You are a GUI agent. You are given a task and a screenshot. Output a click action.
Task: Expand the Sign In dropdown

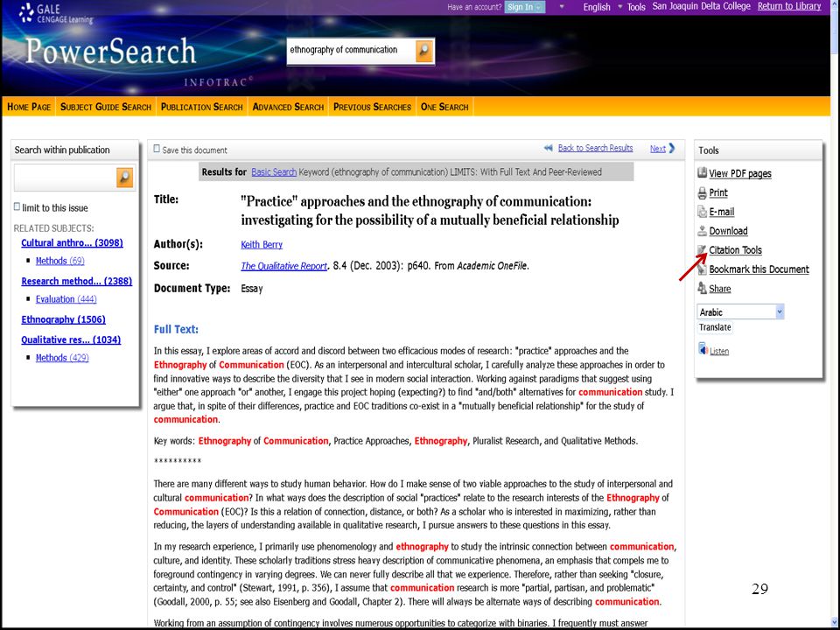click(524, 7)
